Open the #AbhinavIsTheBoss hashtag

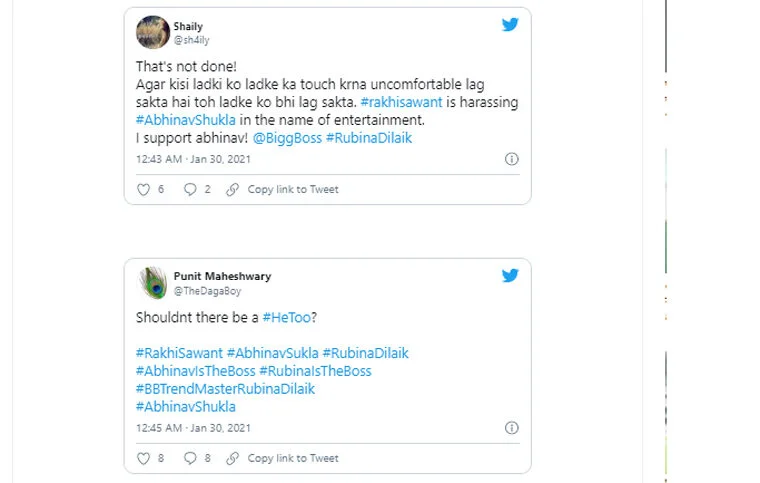pyautogui.click(x=195, y=371)
